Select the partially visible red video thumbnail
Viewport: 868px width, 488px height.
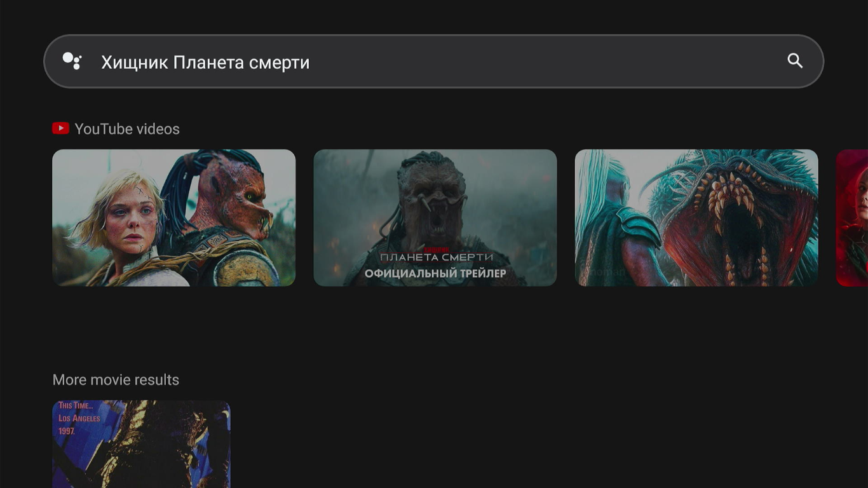852,218
